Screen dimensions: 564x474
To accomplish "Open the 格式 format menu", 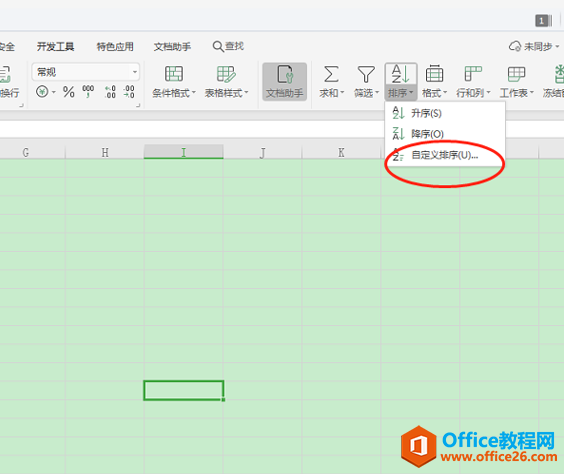I will [435, 82].
